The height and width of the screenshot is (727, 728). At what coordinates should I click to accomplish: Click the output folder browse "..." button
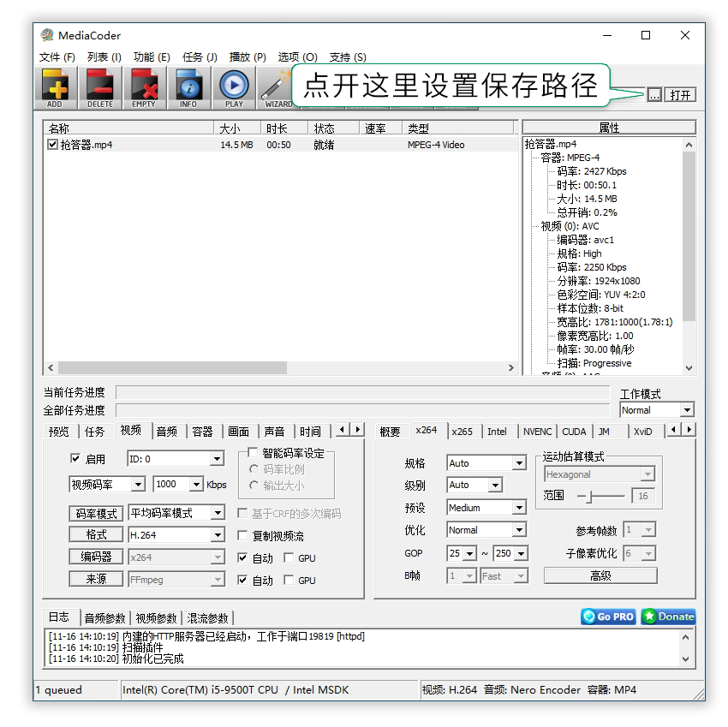click(x=654, y=95)
